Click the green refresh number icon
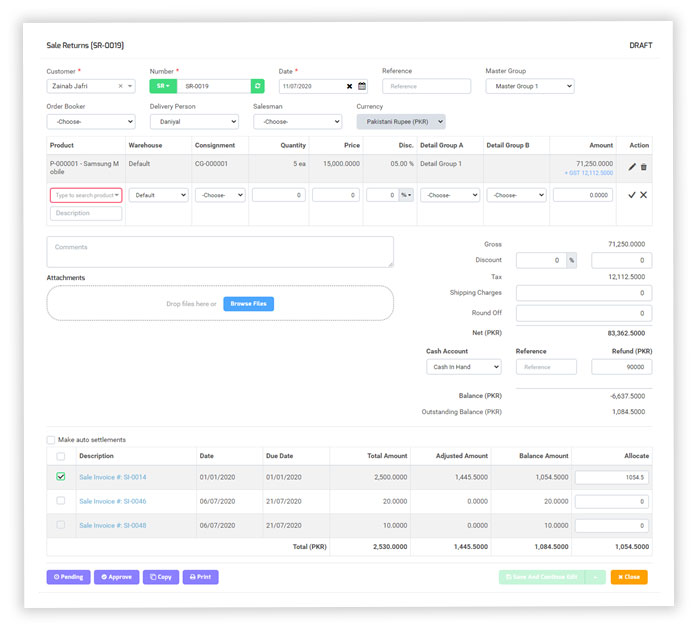The image size is (699, 624). 257,87
